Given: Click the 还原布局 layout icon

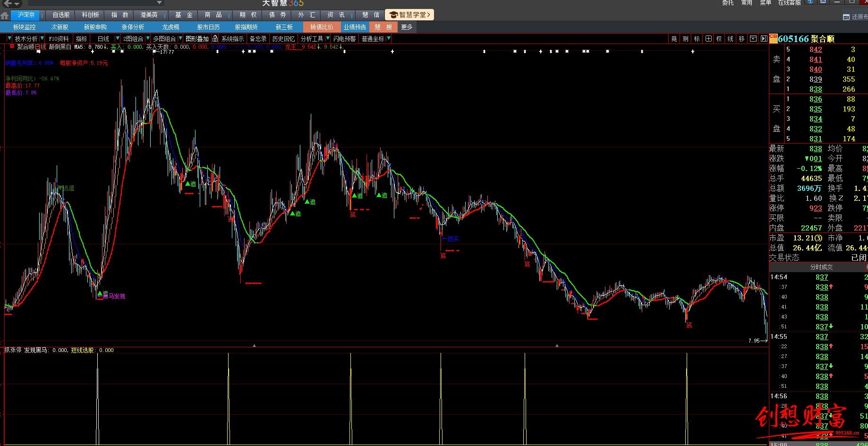Looking at the screenshot, I should click(x=846, y=17).
